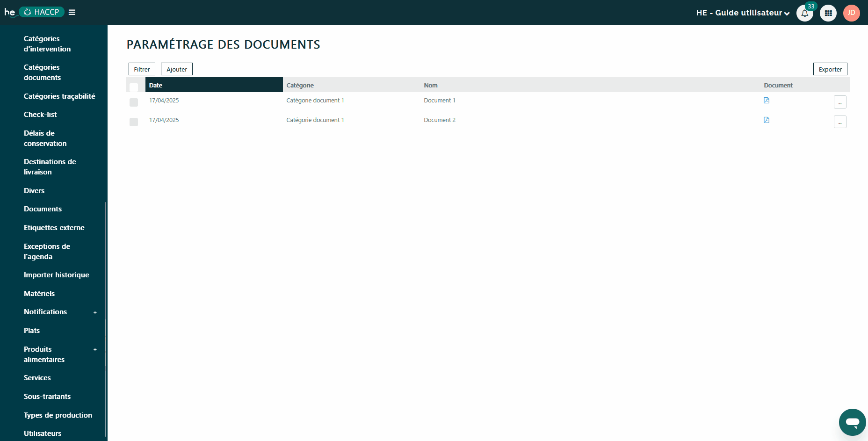Screen dimensions: 868x441
Task: Open Etiquettes externe in the sidebar
Action: (x=54, y=228)
